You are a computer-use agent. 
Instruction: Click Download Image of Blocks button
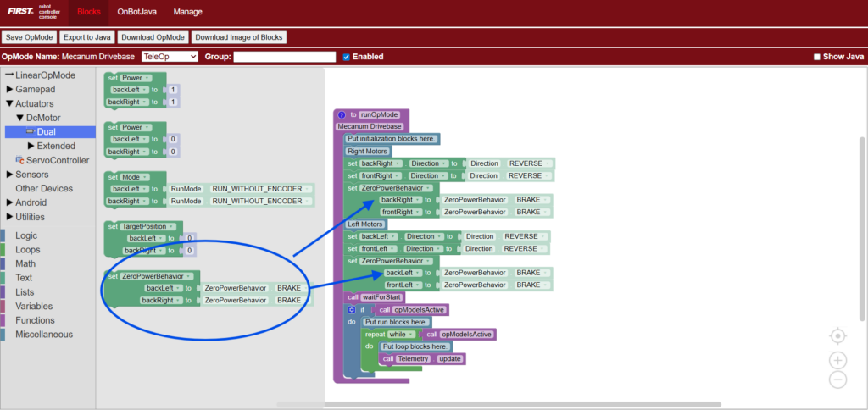pyautogui.click(x=238, y=37)
